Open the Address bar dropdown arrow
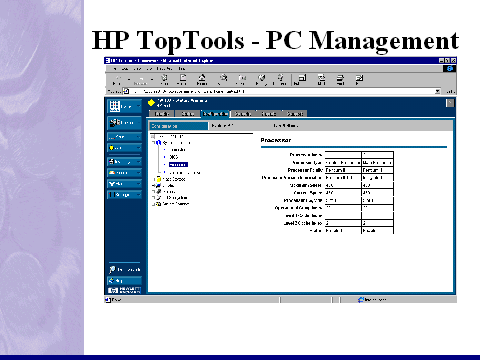Screen dimensions: 480x360 437,91
